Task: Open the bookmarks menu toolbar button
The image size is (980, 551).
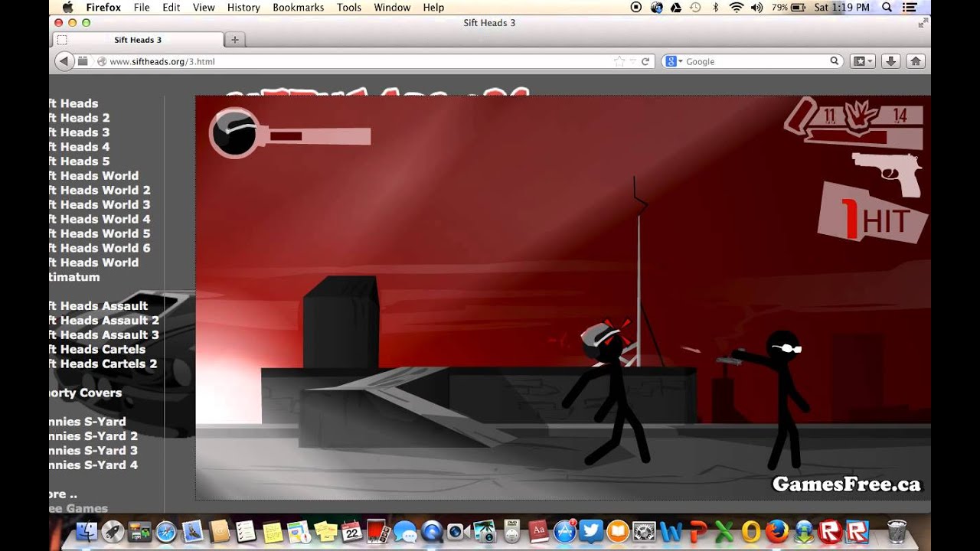Action: (x=863, y=61)
